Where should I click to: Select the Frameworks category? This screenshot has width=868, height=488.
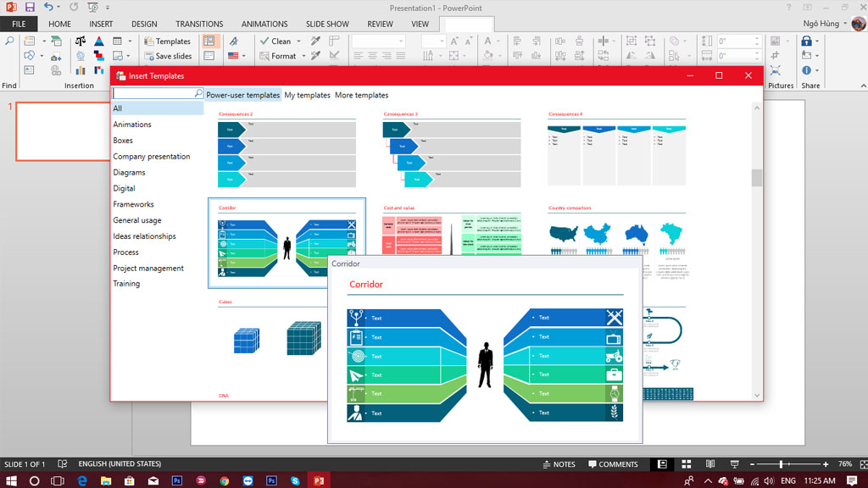133,204
